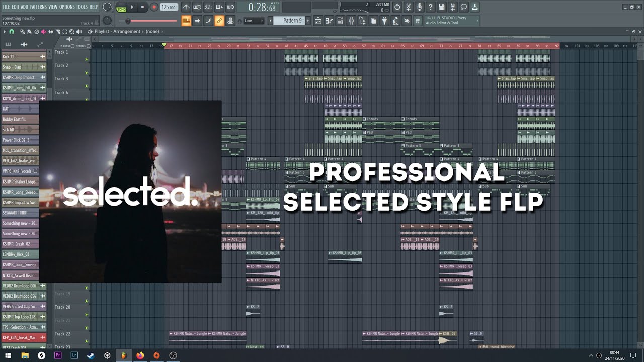Mute Track 22 using its green dot

[87, 341]
